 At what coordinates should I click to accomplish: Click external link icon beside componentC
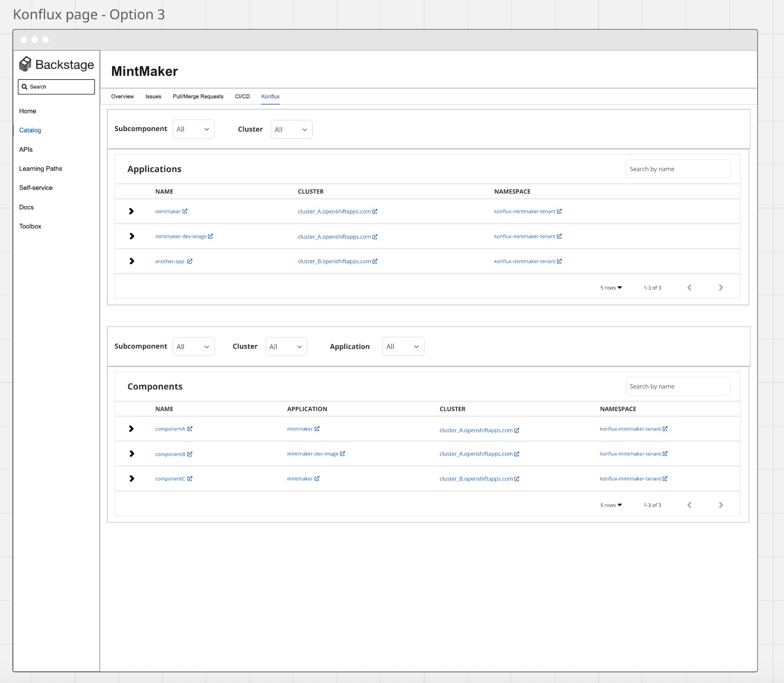[x=190, y=479]
